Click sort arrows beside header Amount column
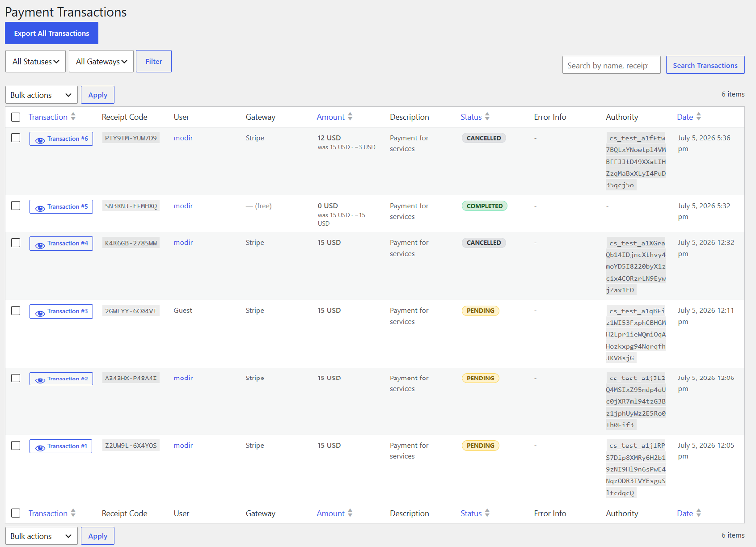This screenshot has height=547, width=756. (350, 117)
